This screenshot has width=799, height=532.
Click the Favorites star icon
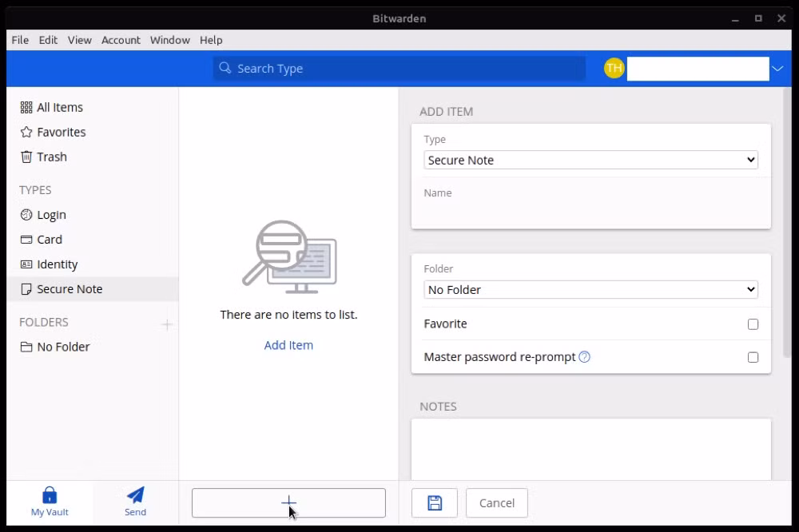[x=26, y=133]
